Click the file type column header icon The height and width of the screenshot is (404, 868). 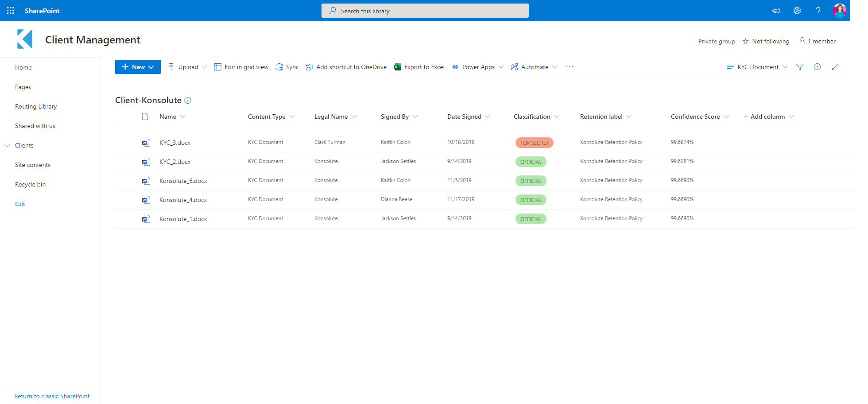(145, 117)
